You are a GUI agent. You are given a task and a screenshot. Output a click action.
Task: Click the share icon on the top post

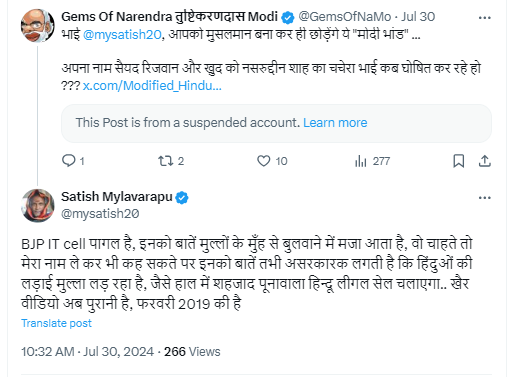(485, 161)
